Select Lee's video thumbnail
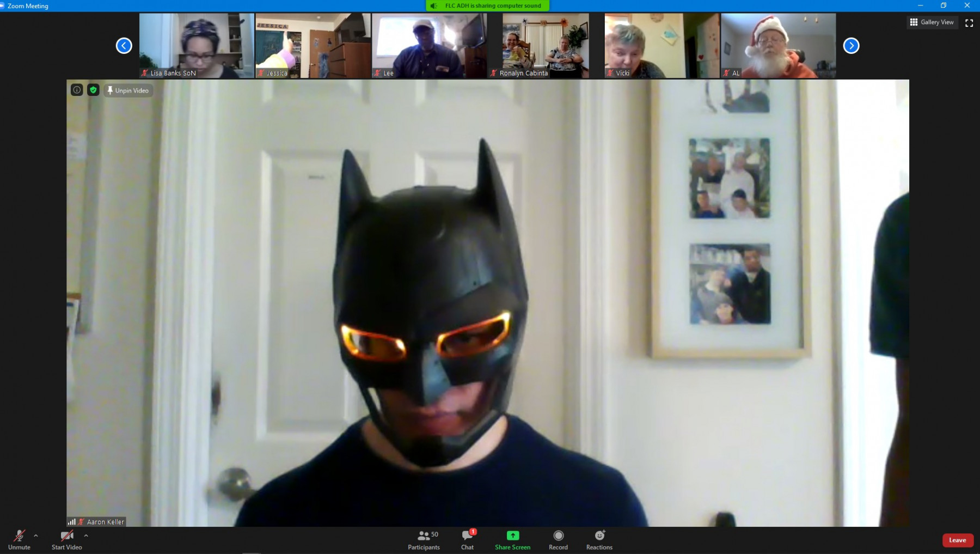Image resolution: width=980 pixels, height=554 pixels. [x=430, y=46]
